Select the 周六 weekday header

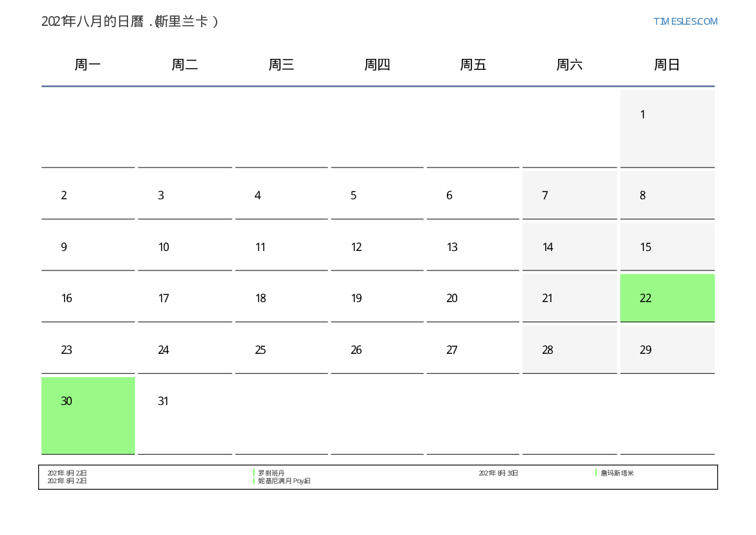[x=569, y=64]
